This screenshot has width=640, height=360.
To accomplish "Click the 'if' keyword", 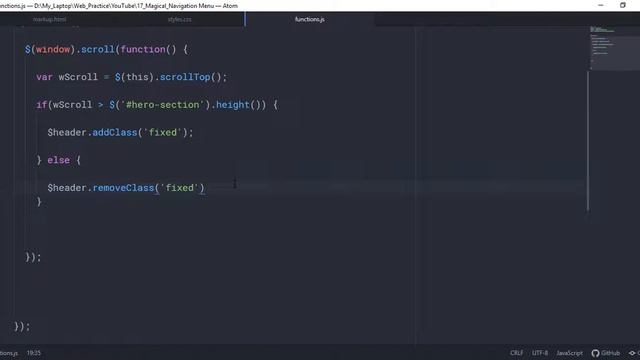I will point(42,105).
